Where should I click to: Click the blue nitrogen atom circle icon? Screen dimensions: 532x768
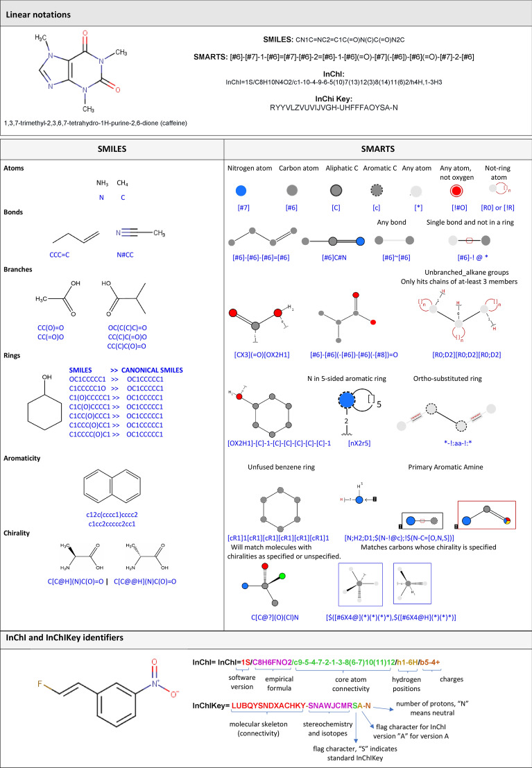point(241,189)
